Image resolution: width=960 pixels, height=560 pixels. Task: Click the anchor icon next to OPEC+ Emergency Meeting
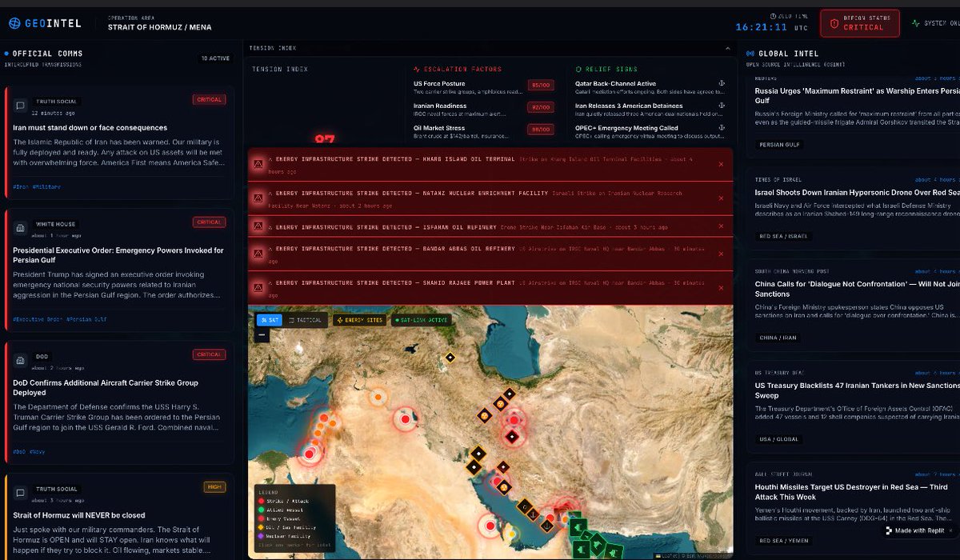(721, 127)
